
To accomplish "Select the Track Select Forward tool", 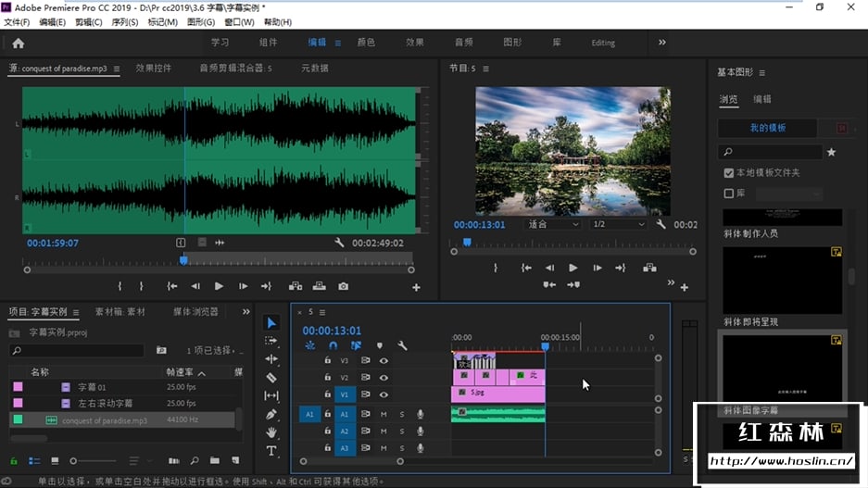I will (x=271, y=341).
